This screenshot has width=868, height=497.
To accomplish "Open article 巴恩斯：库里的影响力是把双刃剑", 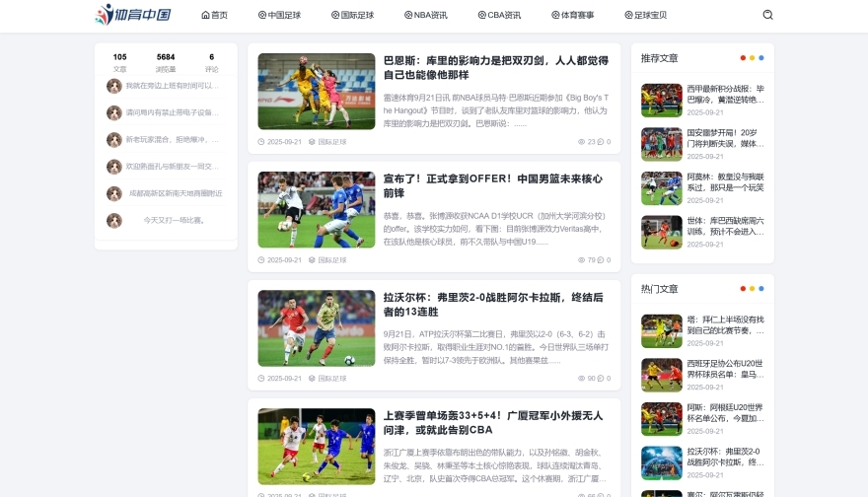I will pos(496,67).
